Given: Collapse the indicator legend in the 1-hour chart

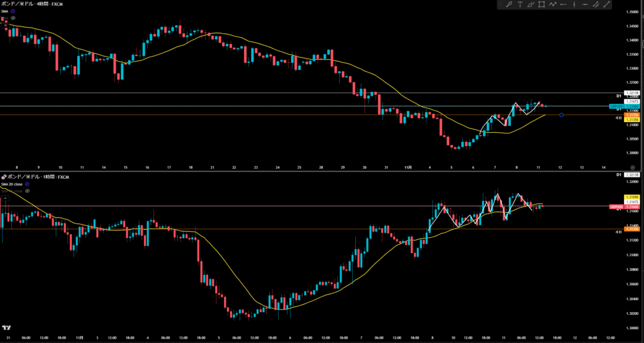Looking at the screenshot, I should pos(4,198).
